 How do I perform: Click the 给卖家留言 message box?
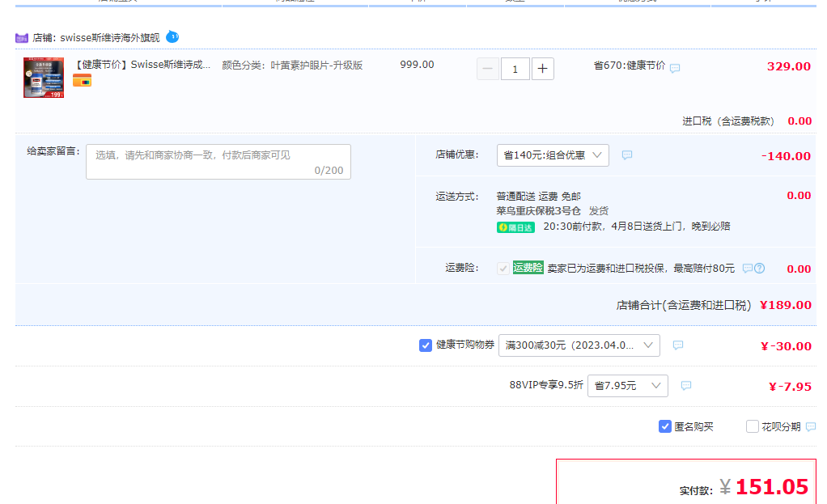pyautogui.click(x=218, y=162)
